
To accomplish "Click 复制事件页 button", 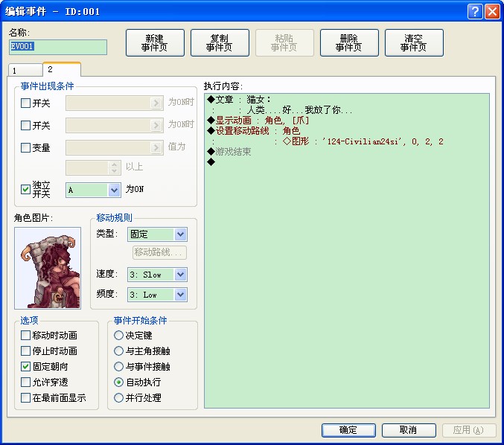I will pos(220,42).
